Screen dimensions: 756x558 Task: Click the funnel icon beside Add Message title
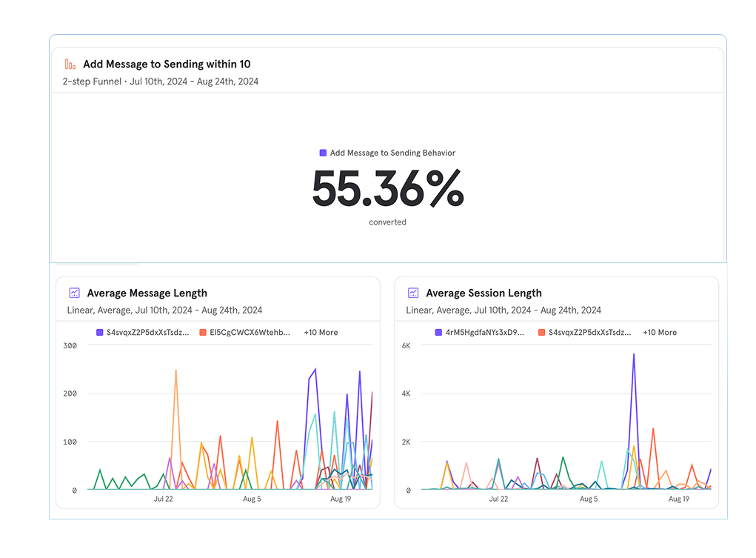70,64
